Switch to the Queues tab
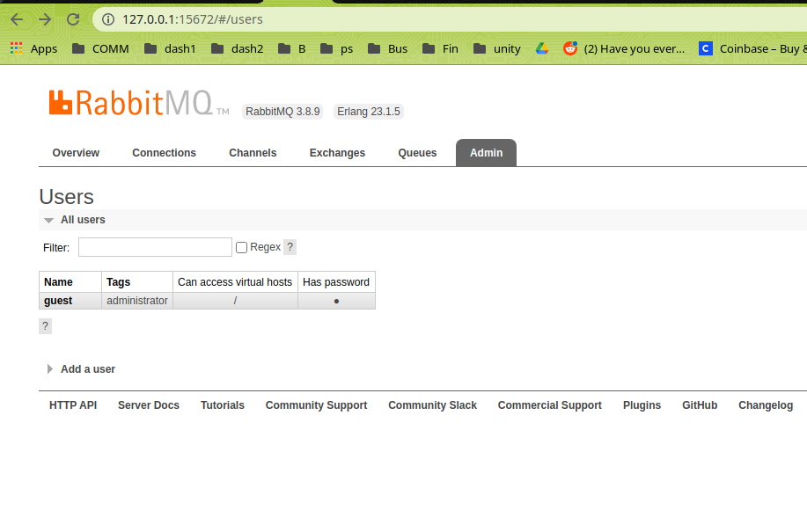 [417, 153]
